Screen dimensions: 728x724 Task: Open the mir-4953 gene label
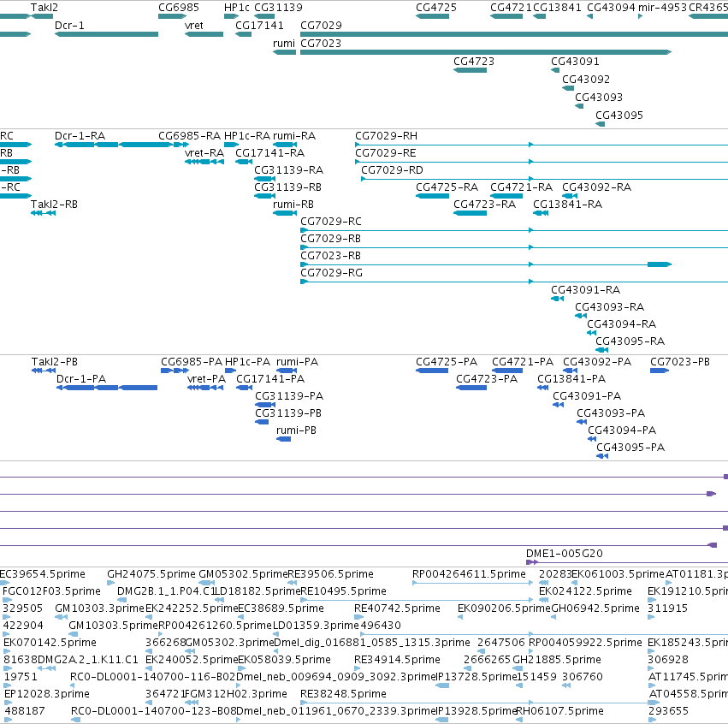tap(662, 8)
